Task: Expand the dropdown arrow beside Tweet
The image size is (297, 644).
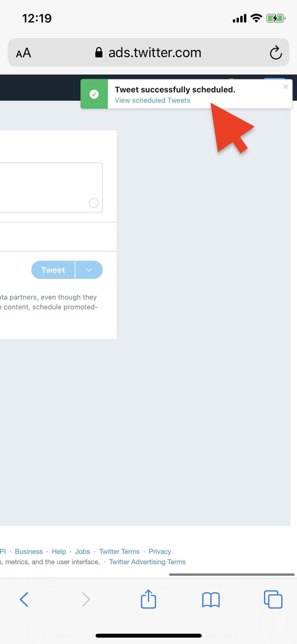Action: coord(89,270)
